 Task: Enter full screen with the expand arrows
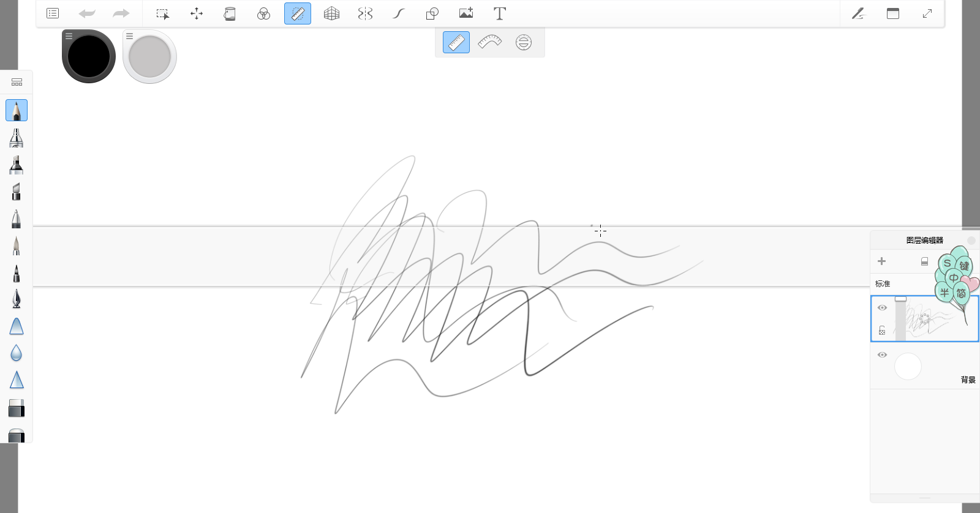tap(927, 13)
